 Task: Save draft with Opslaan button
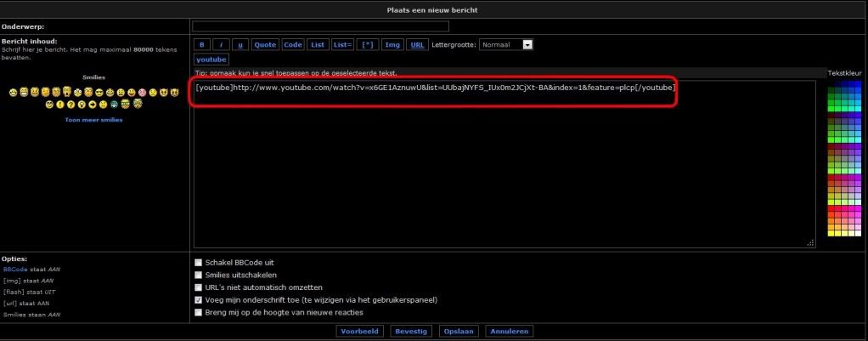(459, 331)
